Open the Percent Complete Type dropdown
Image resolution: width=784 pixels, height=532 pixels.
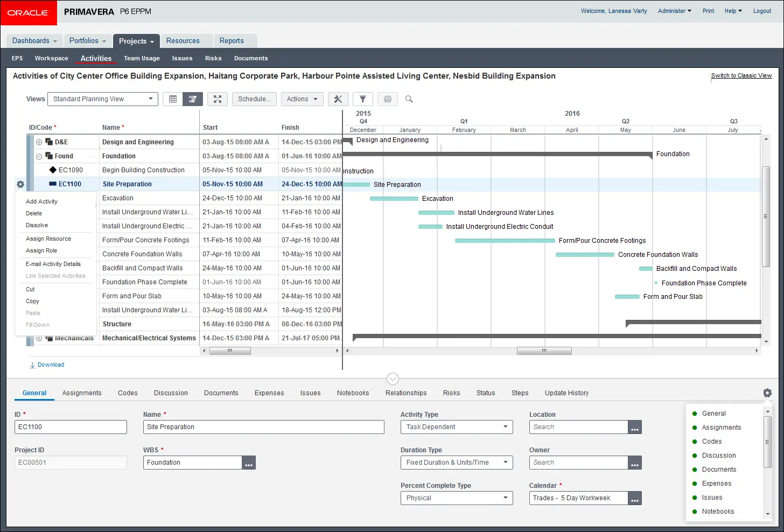click(x=457, y=498)
